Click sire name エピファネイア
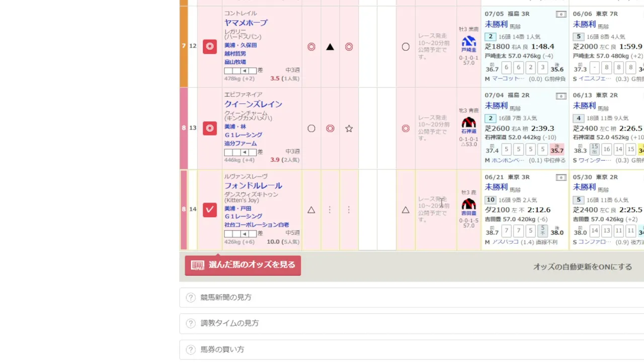Image resolution: width=644 pixels, height=362 pixels. pyautogui.click(x=243, y=95)
